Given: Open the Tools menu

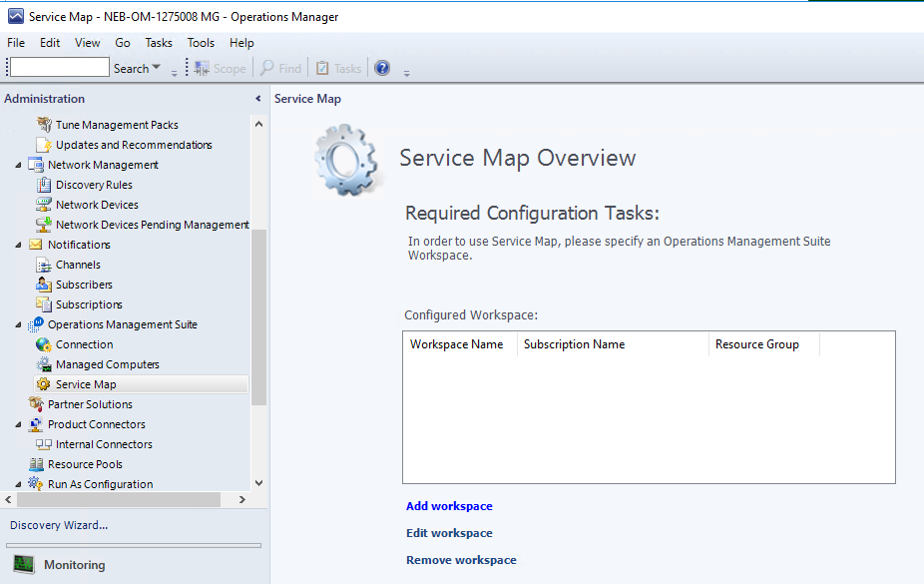Looking at the screenshot, I should tap(201, 43).
